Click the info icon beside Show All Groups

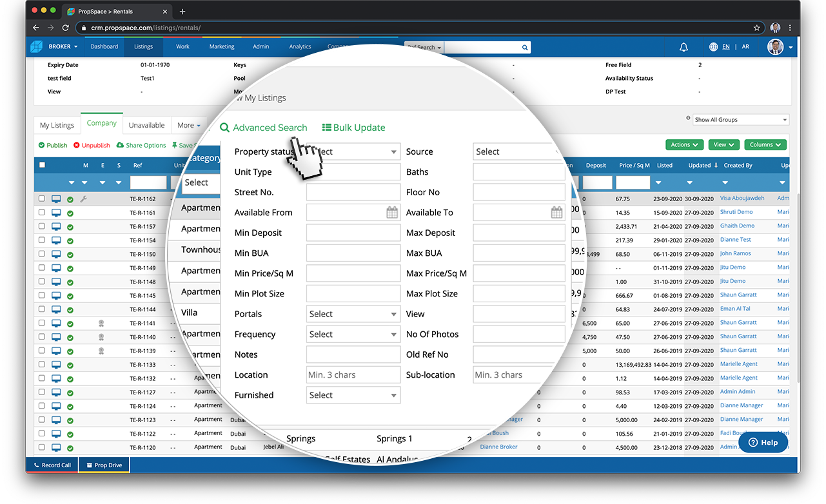point(687,119)
